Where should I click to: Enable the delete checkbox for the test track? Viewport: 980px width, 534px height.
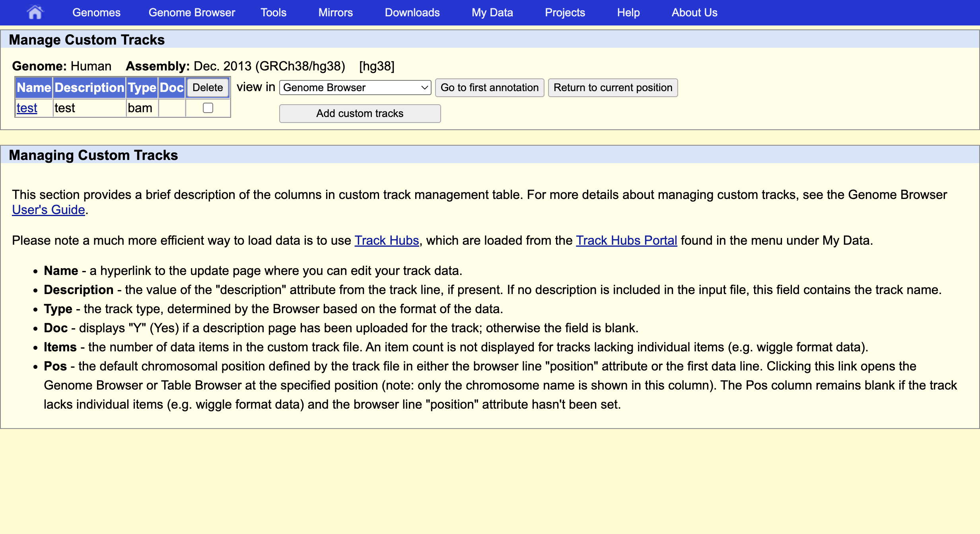(x=208, y=107)
